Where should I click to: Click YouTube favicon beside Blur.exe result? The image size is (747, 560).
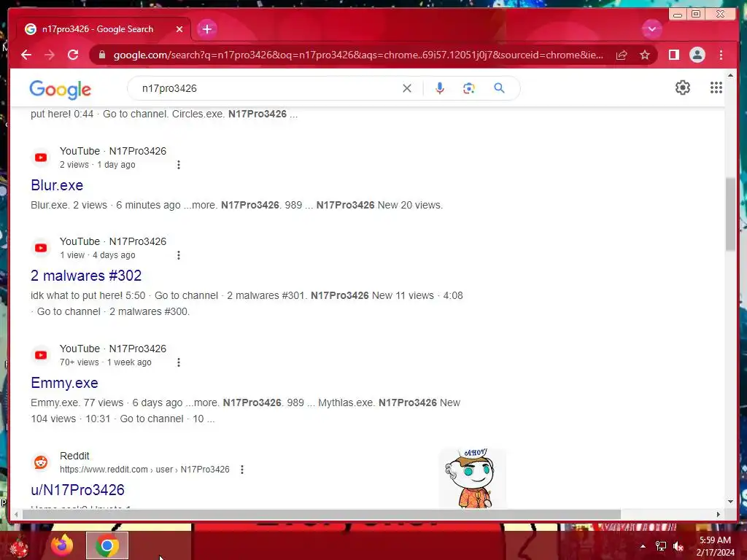pos(41,157)
